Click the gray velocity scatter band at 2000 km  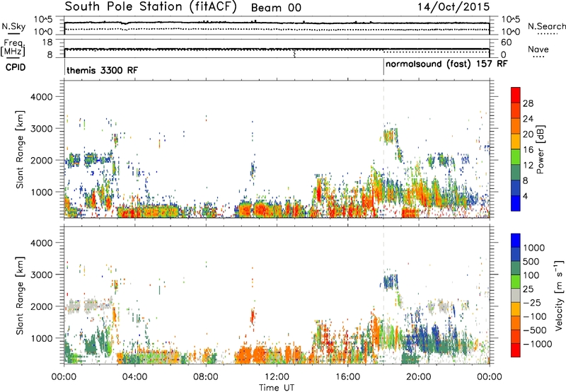tap(88, 305)
